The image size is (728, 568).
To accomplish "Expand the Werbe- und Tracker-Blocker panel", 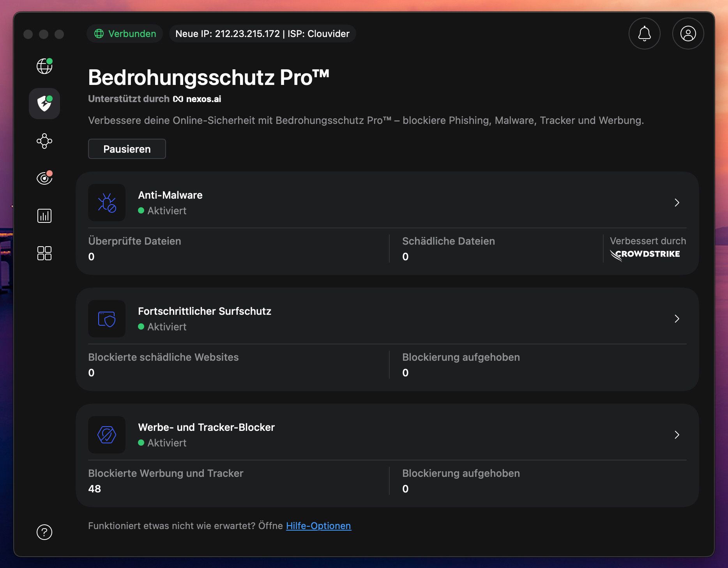I will [677, 435].
